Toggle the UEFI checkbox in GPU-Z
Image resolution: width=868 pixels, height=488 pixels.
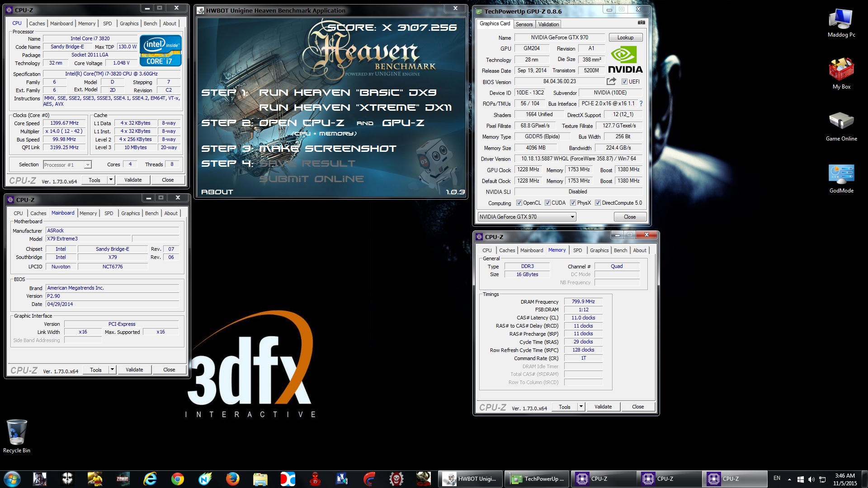tap(624, 82)
